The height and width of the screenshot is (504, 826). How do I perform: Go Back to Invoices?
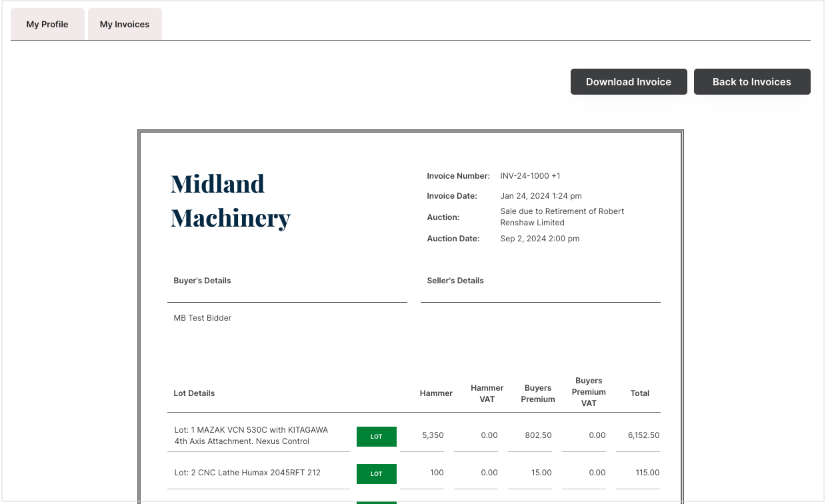pos(751,82)
